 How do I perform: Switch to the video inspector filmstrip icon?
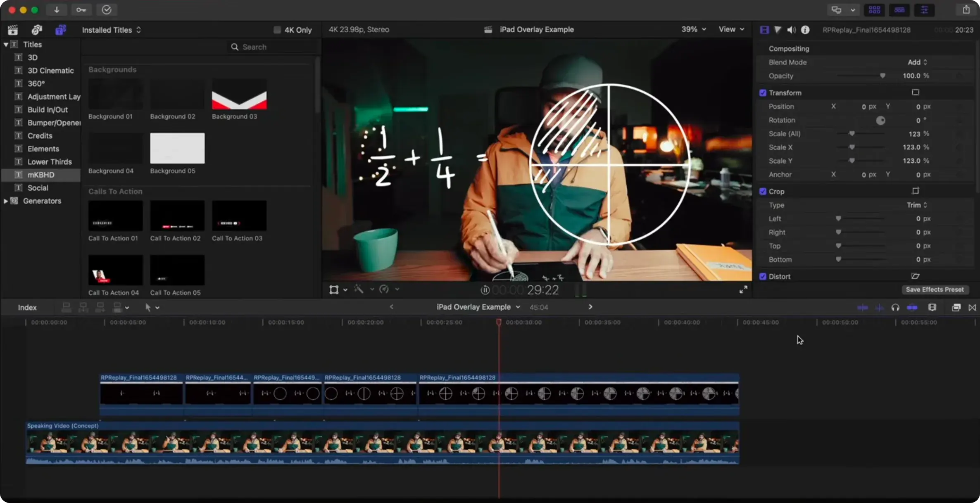point(764,30)
